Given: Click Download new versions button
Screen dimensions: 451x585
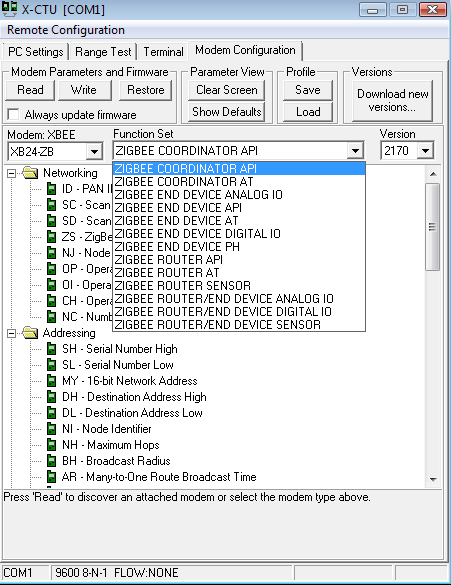Looking at the screenshot, I should click(x=392, y=100).
